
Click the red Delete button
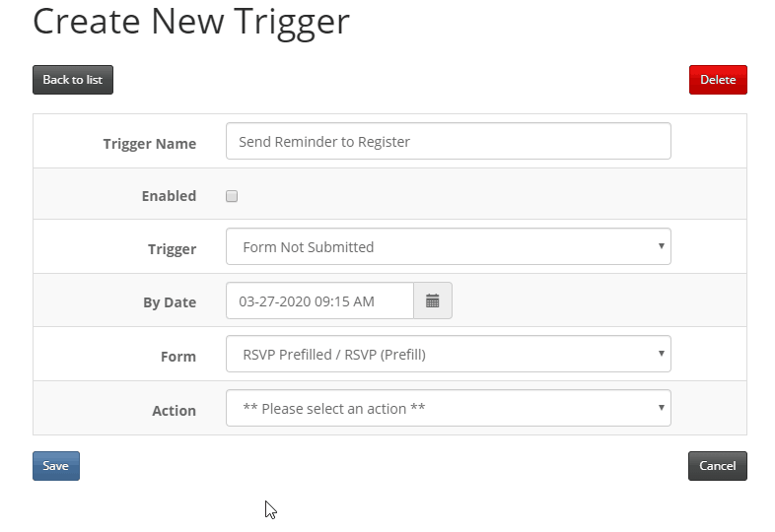[718, 80]
